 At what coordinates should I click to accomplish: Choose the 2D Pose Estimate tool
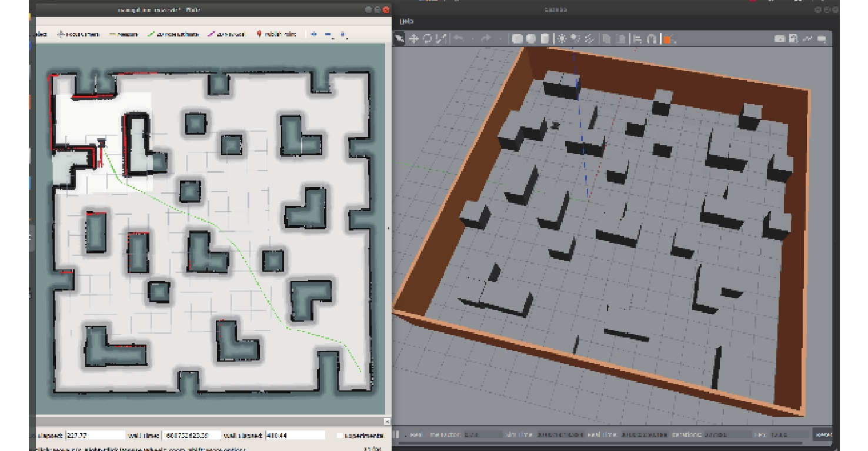point(173,35)
